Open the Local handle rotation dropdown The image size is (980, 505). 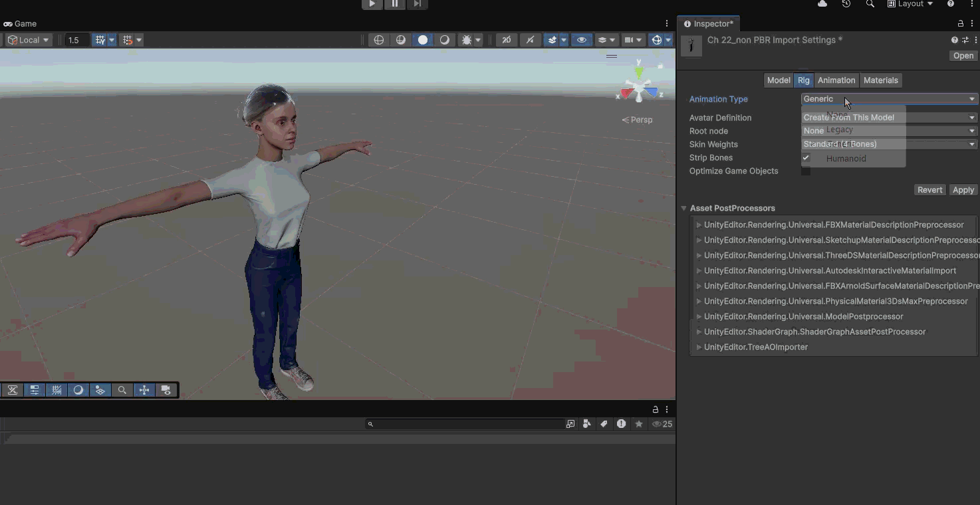point(28,40)
